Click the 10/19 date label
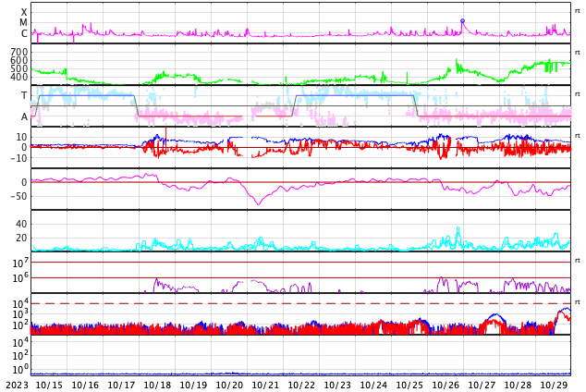 point(193,386)
